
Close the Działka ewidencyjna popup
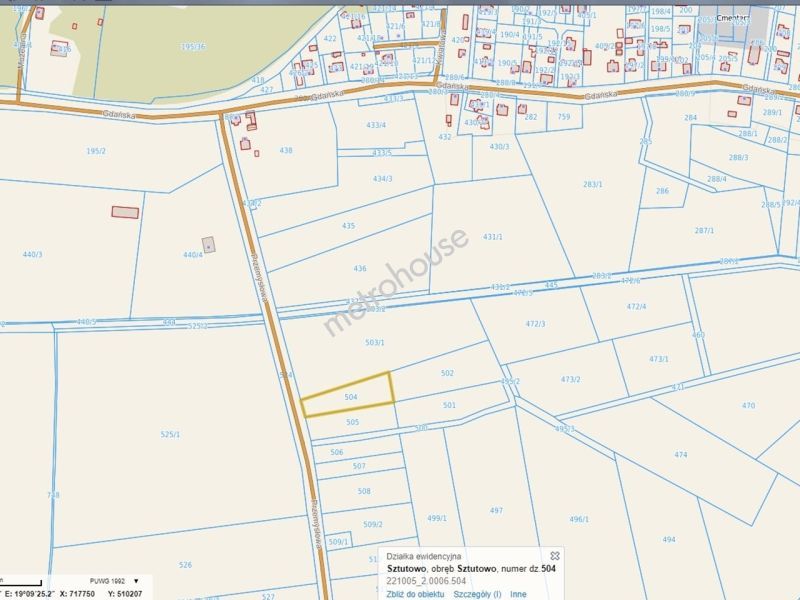[555, 556]
